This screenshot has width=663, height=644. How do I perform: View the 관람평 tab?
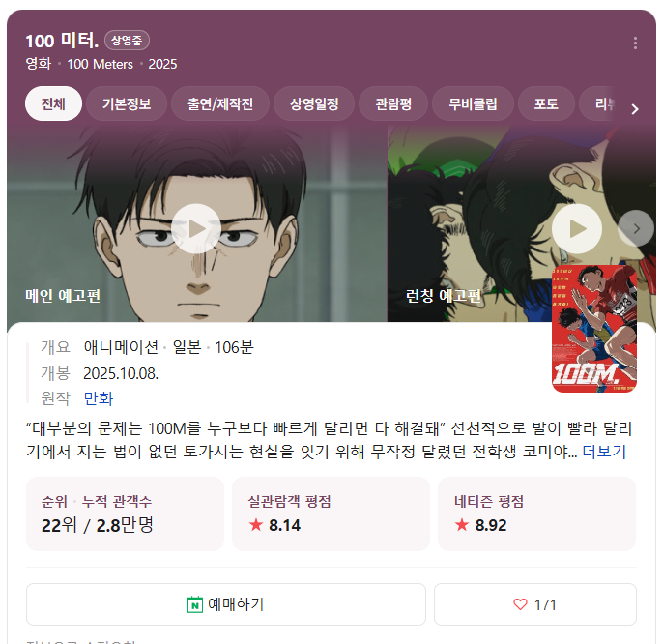point(393,103)
